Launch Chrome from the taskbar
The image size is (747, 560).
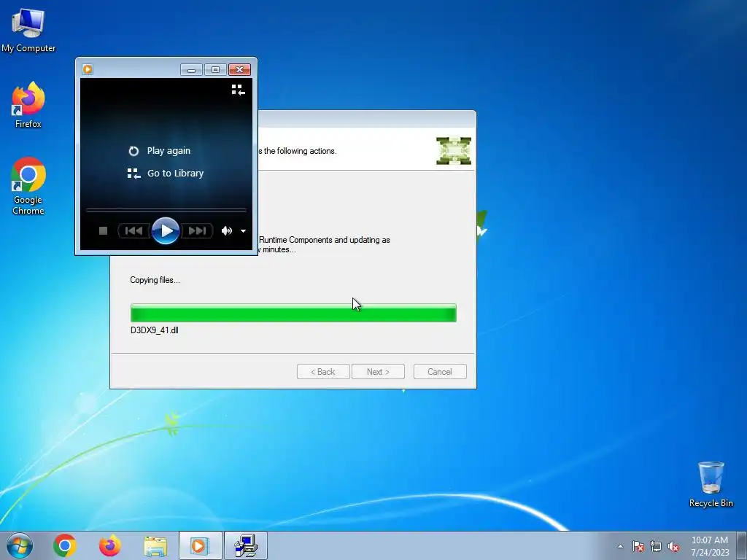(x=65, y=545)
